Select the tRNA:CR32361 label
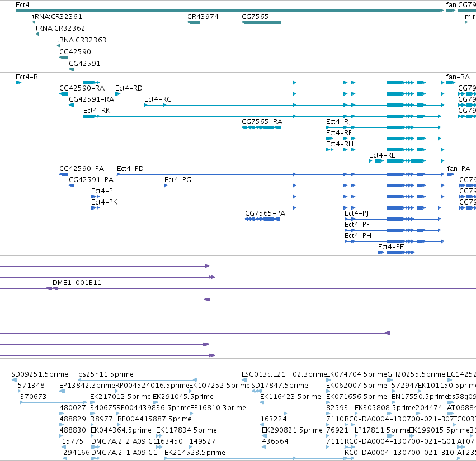 click(57, 17)
